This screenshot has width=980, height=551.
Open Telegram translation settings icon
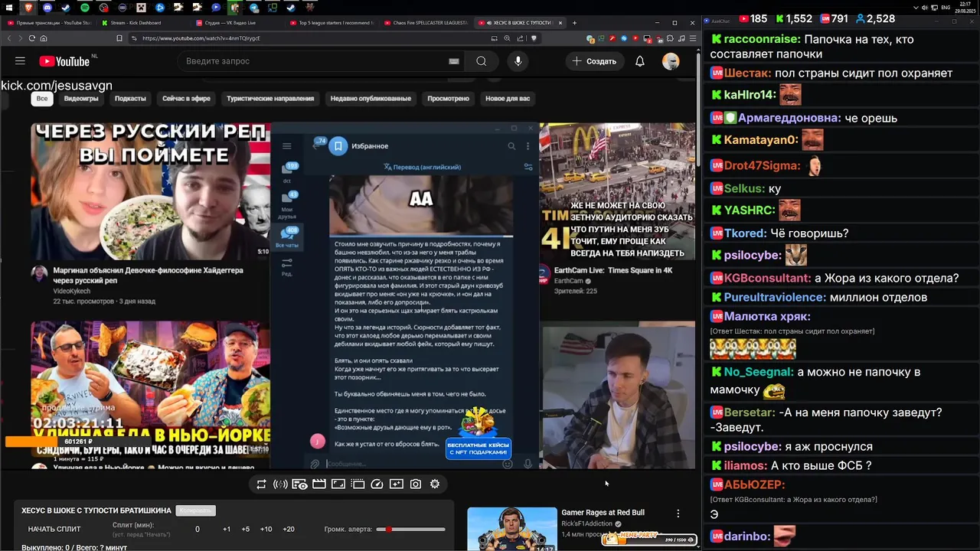(528, 166)
